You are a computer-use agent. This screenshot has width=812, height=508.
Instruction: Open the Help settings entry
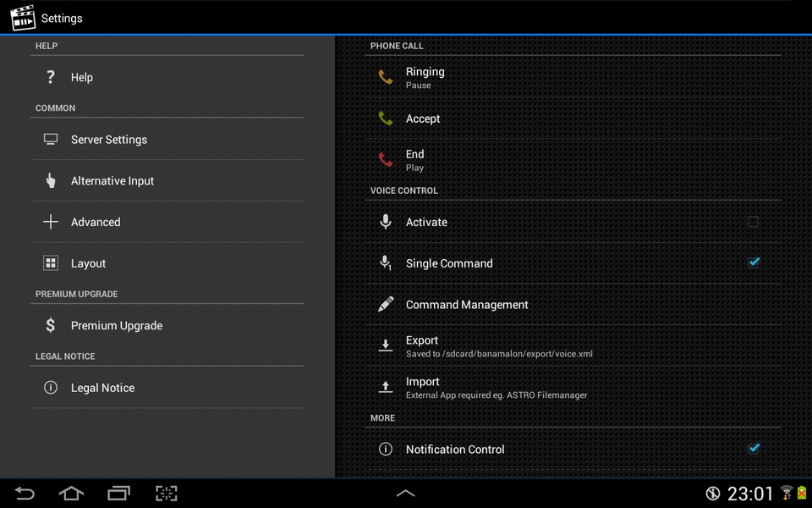(x=167, y=77)
